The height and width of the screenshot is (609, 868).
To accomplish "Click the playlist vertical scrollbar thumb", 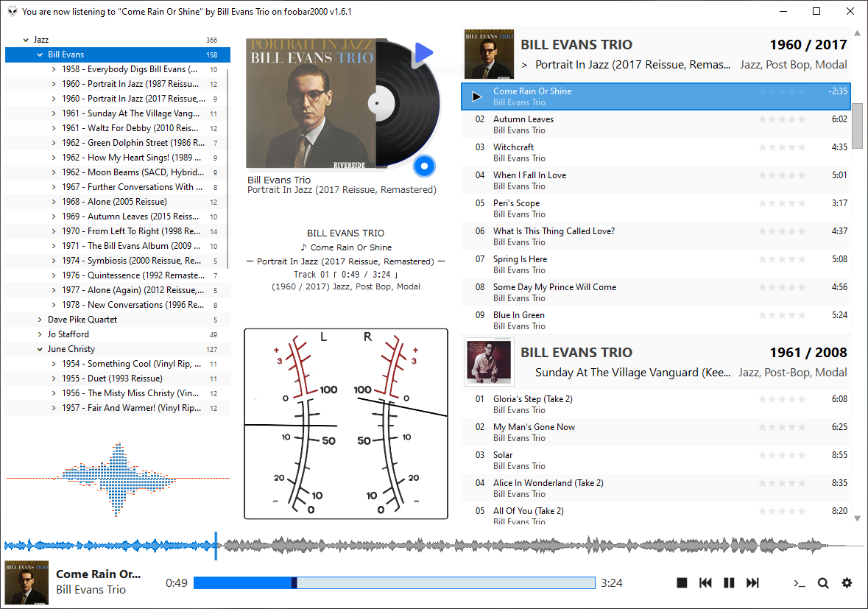I will [x=857, y=126].
